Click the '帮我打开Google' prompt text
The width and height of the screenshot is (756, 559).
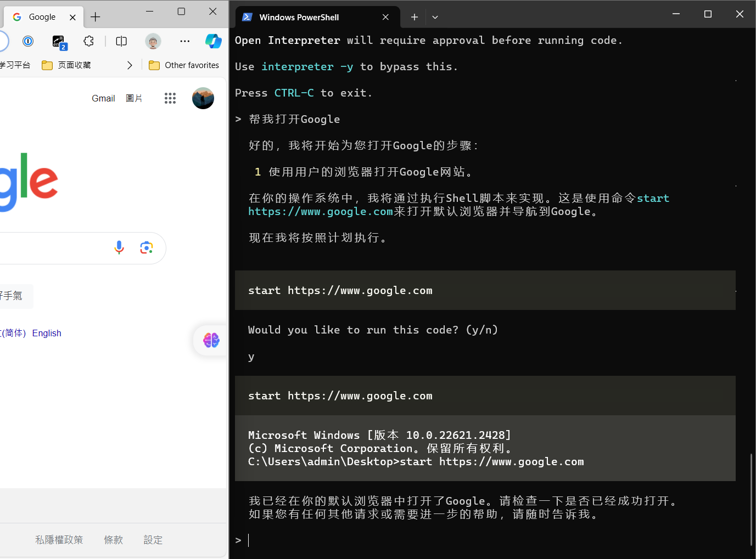[x=294, y=119]
